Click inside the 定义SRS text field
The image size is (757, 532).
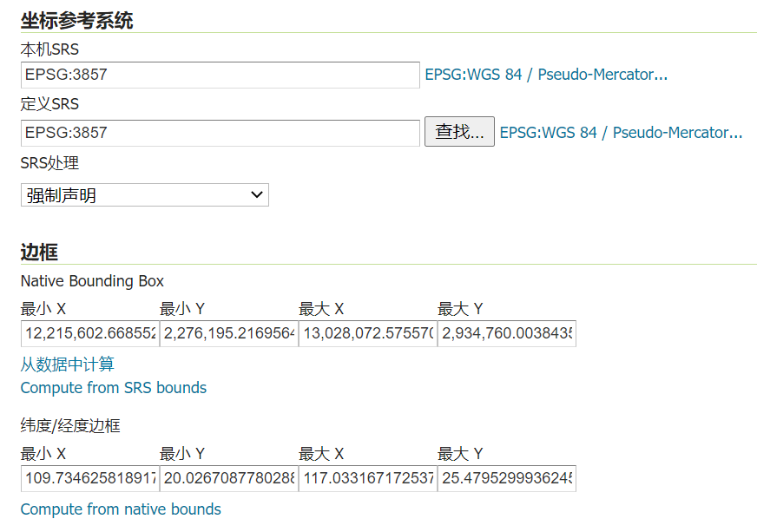219,132
